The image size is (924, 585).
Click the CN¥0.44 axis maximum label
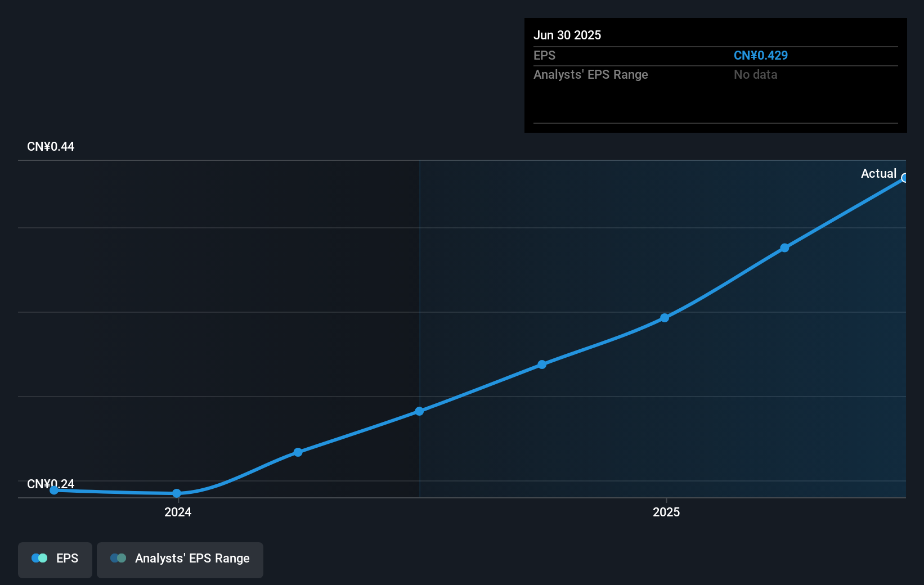coord(50,146)
